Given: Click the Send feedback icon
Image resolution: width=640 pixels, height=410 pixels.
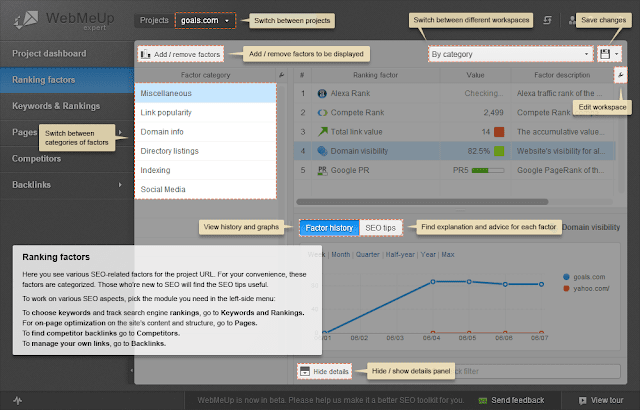Looking at the screenshot, I should [483, 401].
